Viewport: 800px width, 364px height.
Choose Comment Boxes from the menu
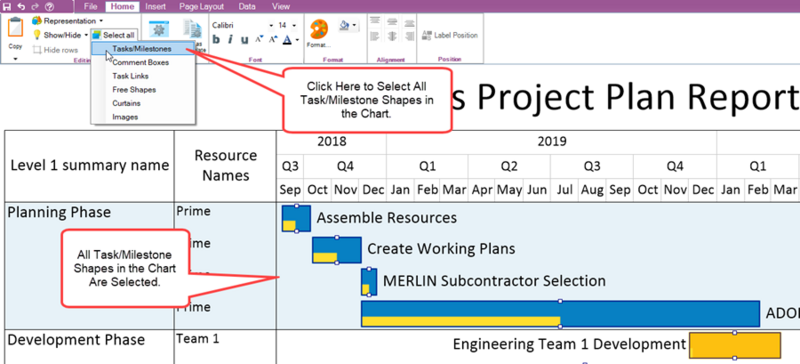(x=143, y=63)
